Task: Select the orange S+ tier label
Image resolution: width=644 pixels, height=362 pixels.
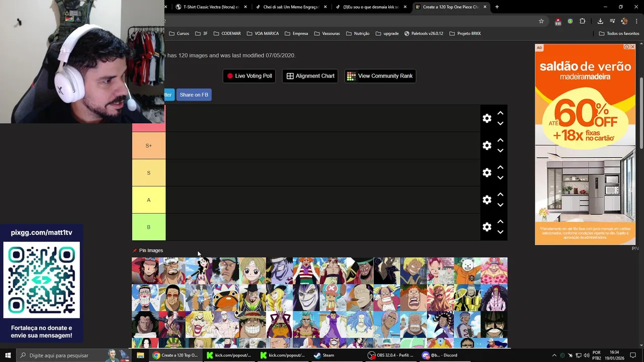Action: coord(148,145)
